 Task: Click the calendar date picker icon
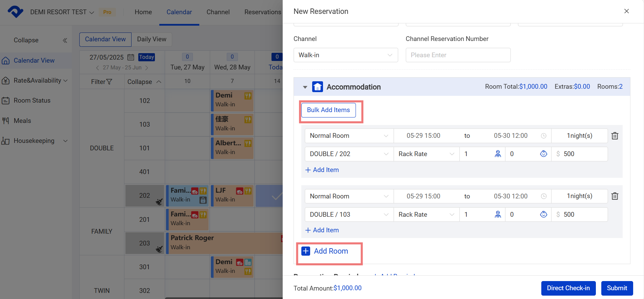tap(130, 57)
